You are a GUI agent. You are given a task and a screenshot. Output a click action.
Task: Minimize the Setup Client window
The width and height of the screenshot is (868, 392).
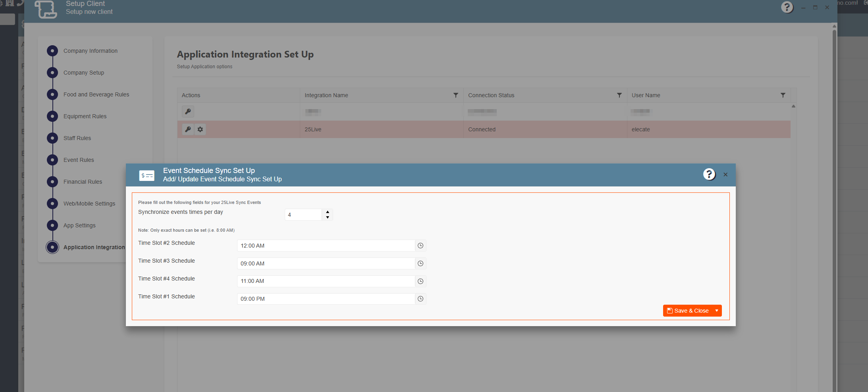(x=803, y=8)
